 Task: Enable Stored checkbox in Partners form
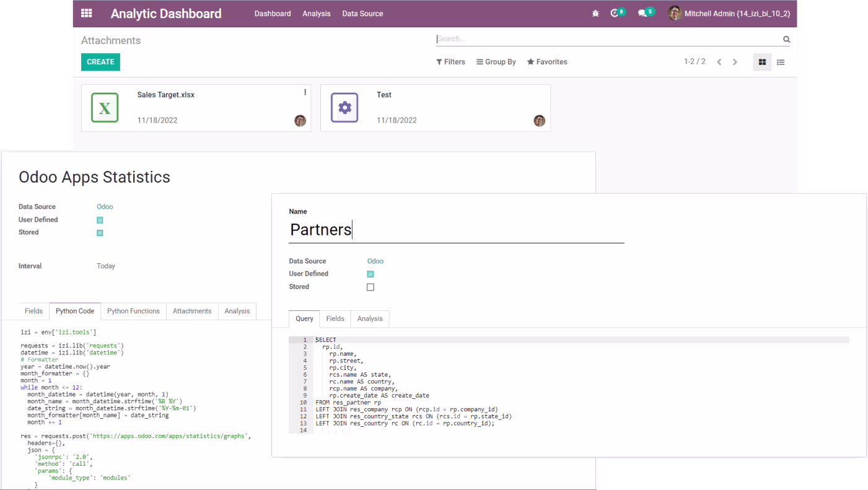370,287
